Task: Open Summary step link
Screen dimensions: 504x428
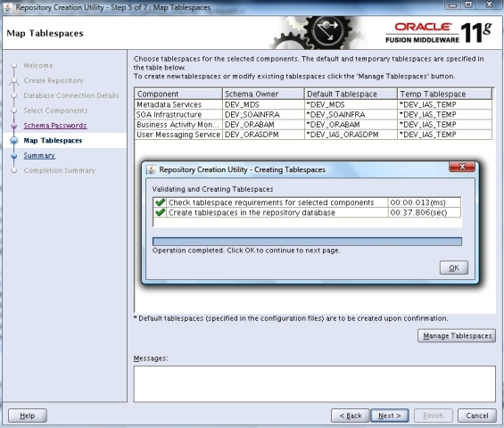Action: tap(39, 155)
